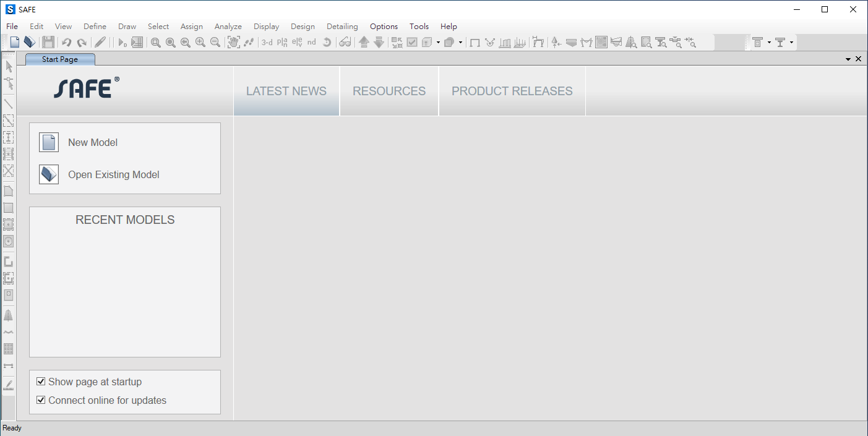This screenshot has width=868, height=436.
Task: Select the Draw Rectangular Slab tool in sidebar
Action: (x=9, y=208)
